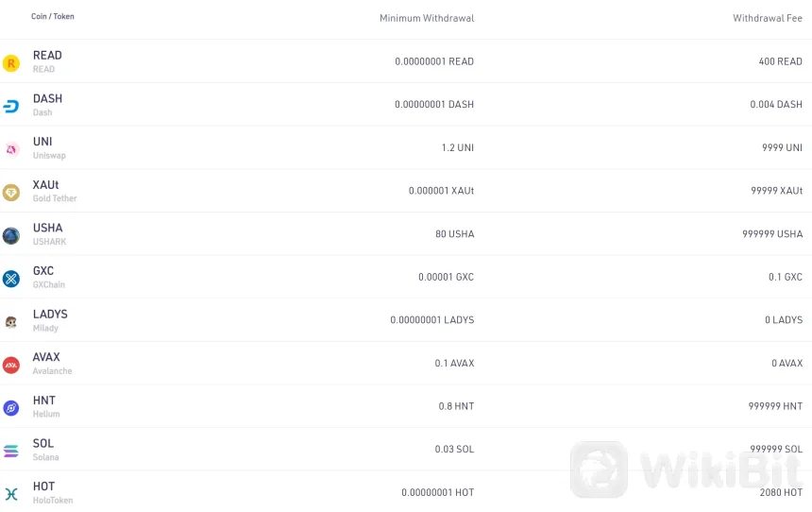Click the red Avalanche icon
Image resolution: width=812 pixels, height=512 pixels.
pyautogui.click(x=11, y=365)
